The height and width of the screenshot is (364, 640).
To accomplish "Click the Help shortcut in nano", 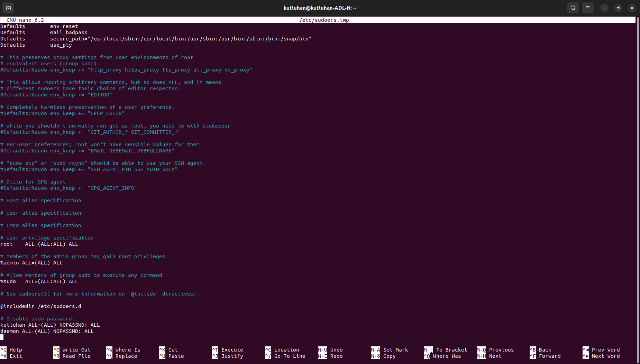I will click(16, 350).
